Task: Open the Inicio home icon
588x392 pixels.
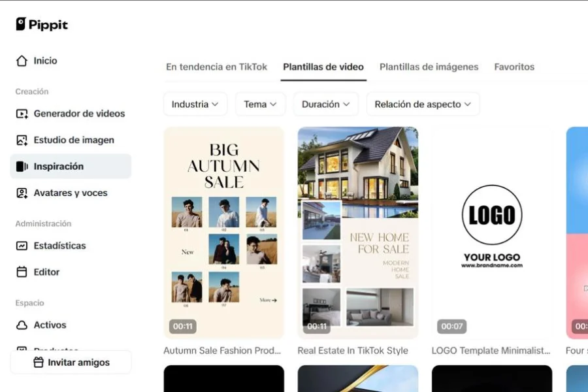Action: click(x=22, y=61)
